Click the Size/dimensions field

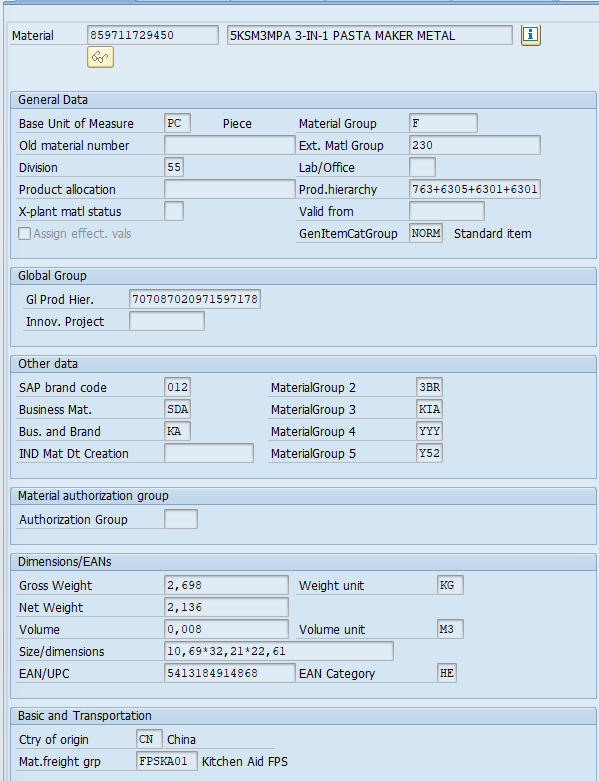(279, 651)
